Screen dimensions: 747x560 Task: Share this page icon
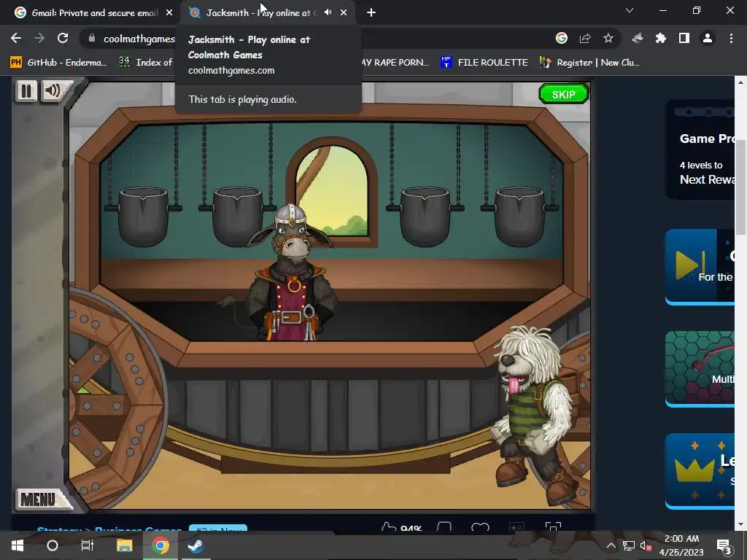coord(585,38)
